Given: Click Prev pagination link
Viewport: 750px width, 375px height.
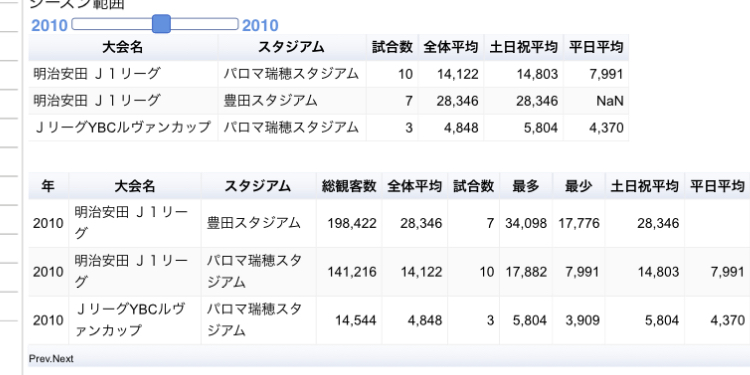Looking at the screenshot, I should pyautogui.click(x=39, y=359).
